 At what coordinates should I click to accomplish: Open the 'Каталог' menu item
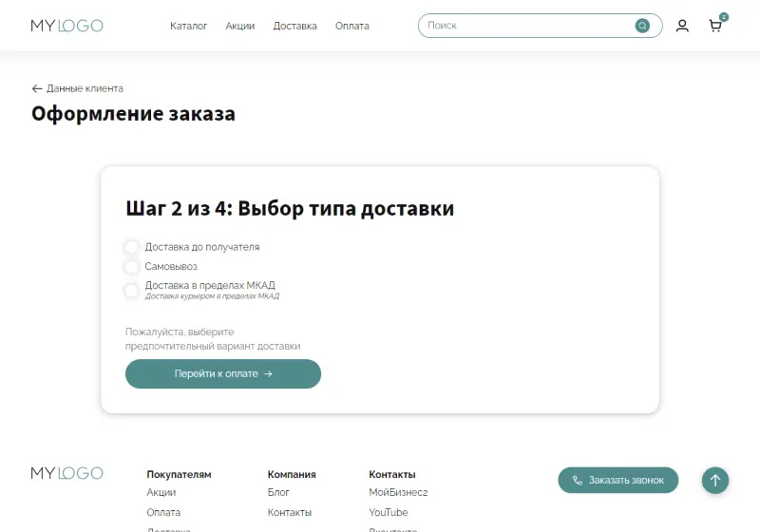pos(188,26)
